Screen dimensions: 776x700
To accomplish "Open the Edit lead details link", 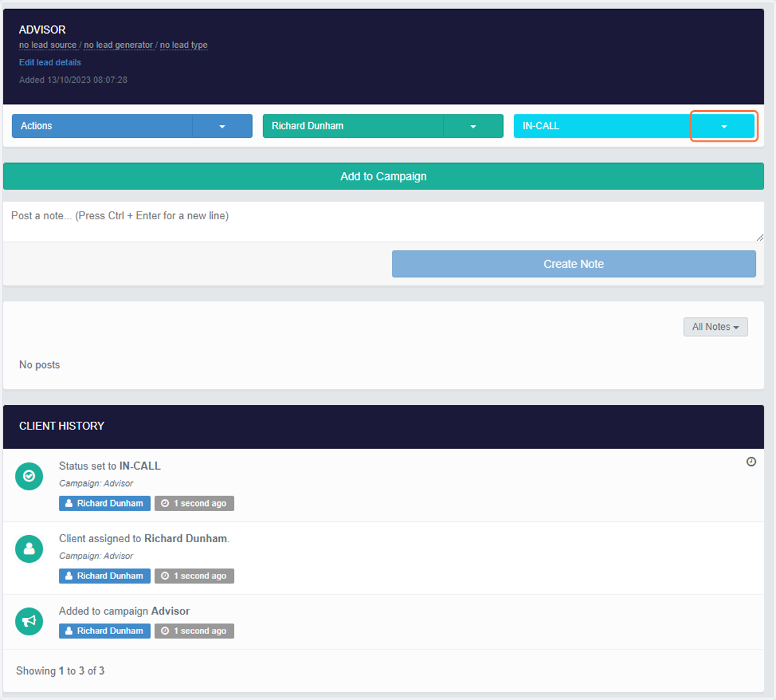I will tap(50, 62).
